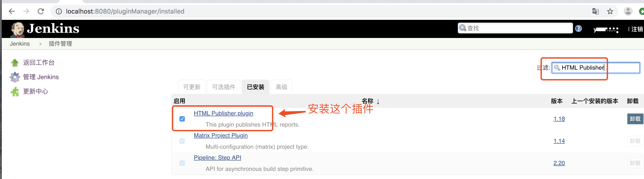Viewport: 644px width, 179px height.
Task: Click the browser forward arrow
Action: [x=26, y=11]
